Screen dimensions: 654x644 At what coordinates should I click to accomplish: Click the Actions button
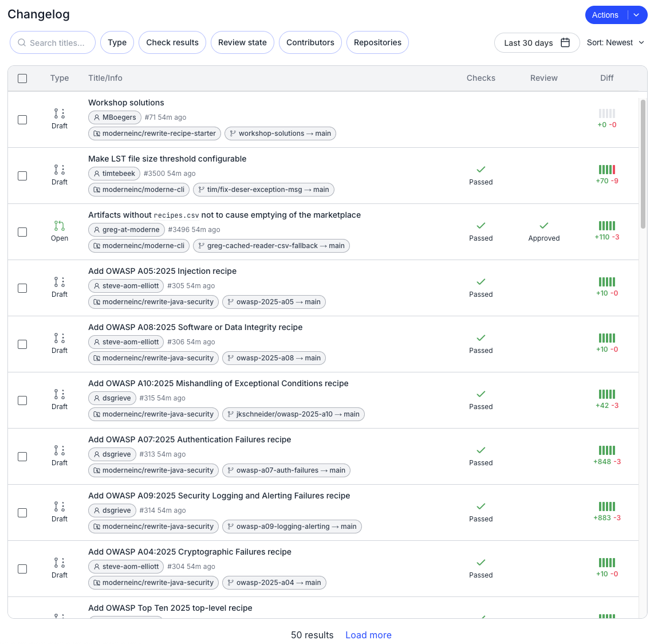coord(606,15)
